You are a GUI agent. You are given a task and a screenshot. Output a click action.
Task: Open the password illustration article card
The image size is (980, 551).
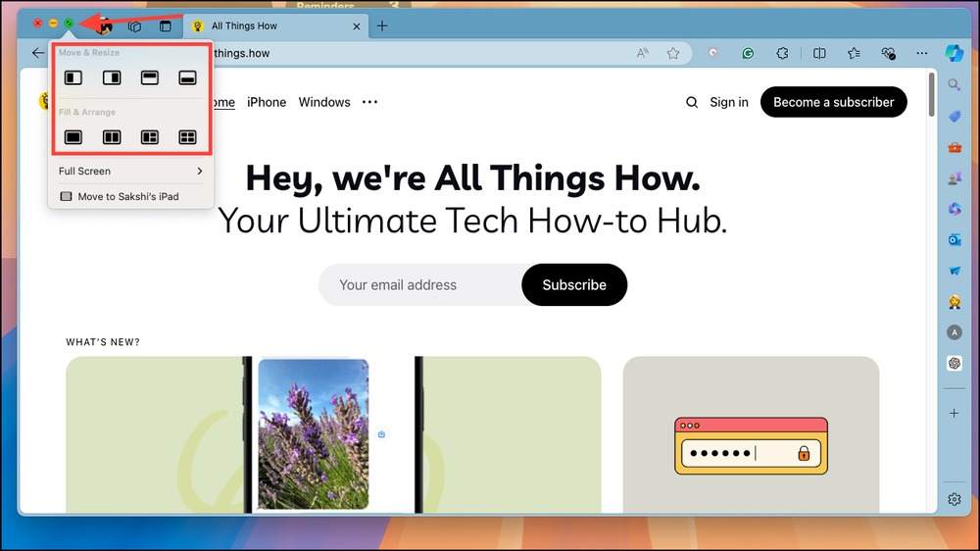coord(751,434)
